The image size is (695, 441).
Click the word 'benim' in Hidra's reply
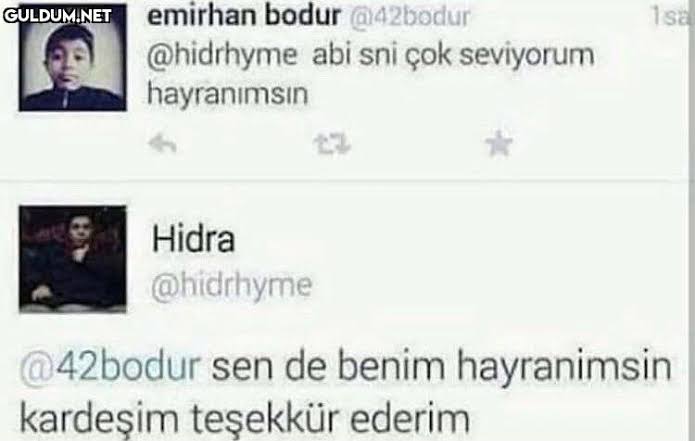(391, 366)
